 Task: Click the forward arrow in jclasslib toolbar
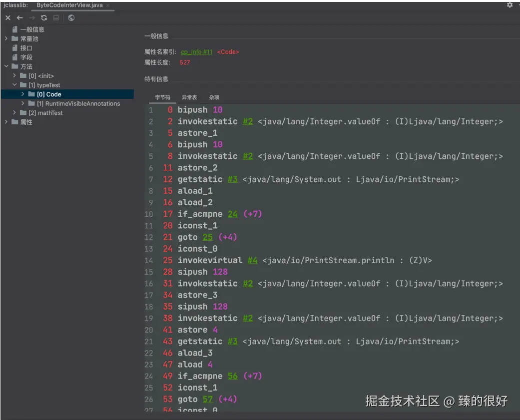pyautogui.click(x=32, y=18)
